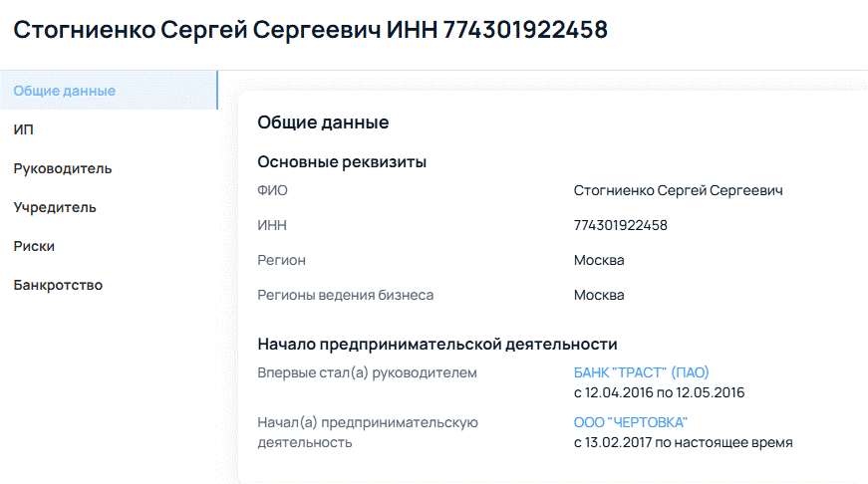Viewport: 868px width, 484px height.
Task: Switch to the 'ИП' sidebar section
Action: pos(24,129)
